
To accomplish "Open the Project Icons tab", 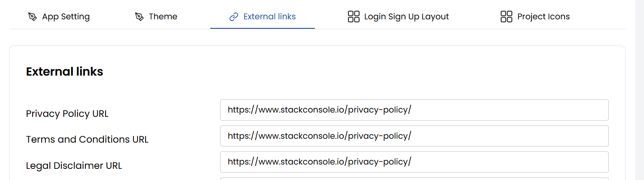I will coord(543,17).
